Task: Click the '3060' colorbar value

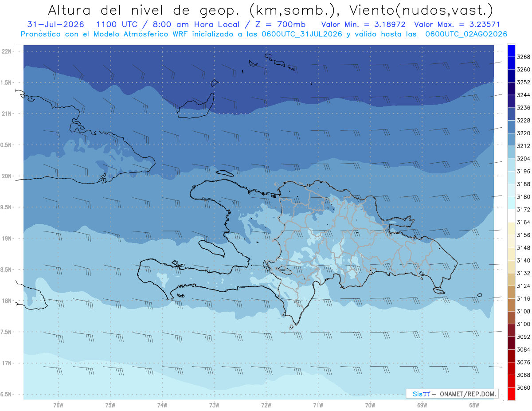Action: [x=524, y=387]
